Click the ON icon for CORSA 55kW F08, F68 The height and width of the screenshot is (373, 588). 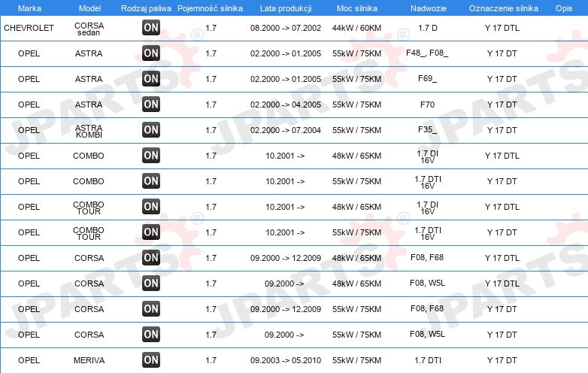[x=151, y=309]
